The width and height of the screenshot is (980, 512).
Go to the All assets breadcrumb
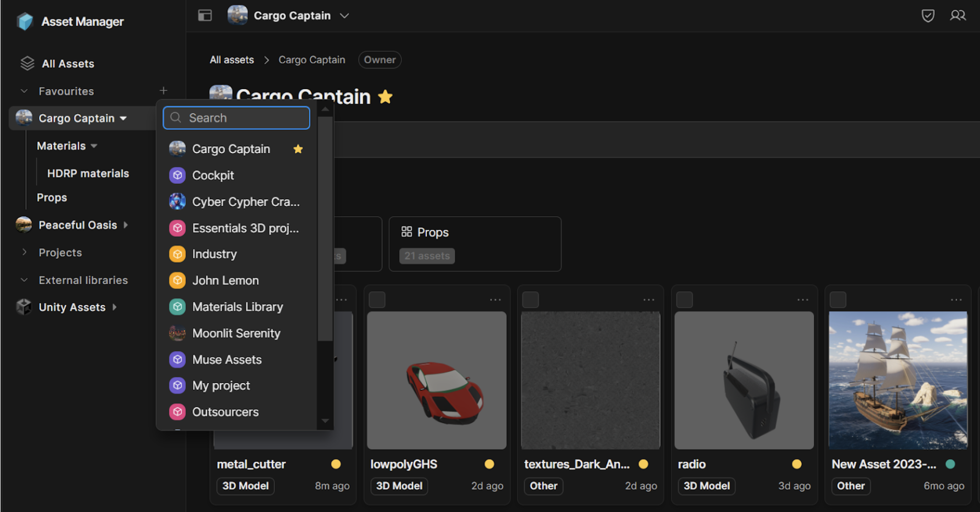coord(232,60)
